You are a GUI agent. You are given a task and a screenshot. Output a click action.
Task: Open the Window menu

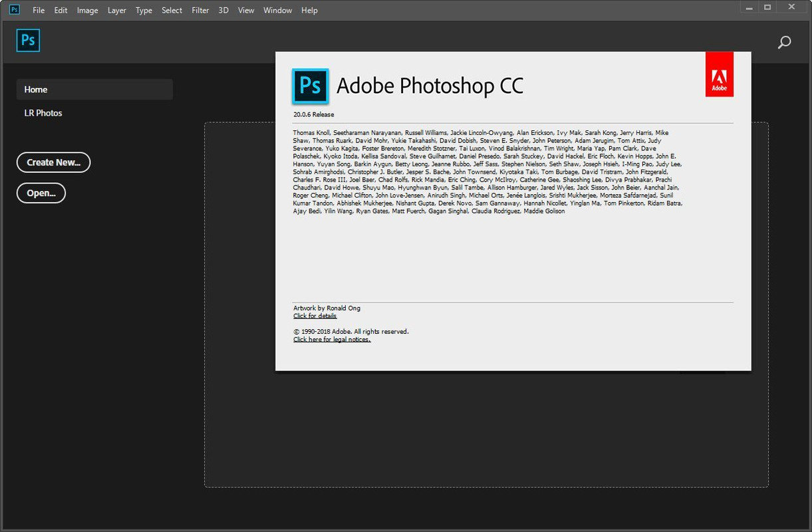[278, 11]
